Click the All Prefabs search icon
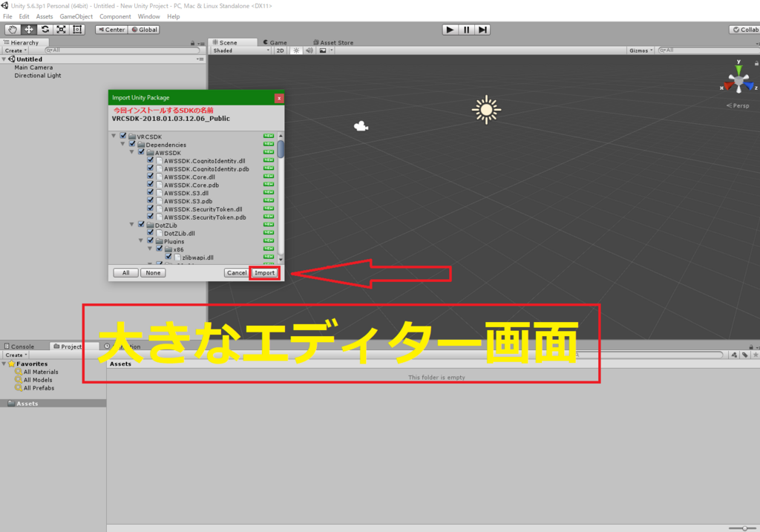760x532 pixels. point(19,387)
